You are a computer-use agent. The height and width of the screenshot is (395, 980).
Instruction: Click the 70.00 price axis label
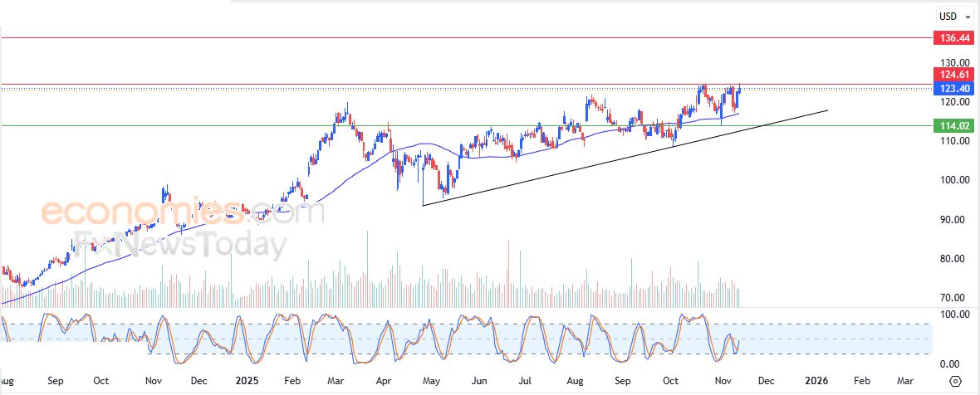(x=955, y=297)
